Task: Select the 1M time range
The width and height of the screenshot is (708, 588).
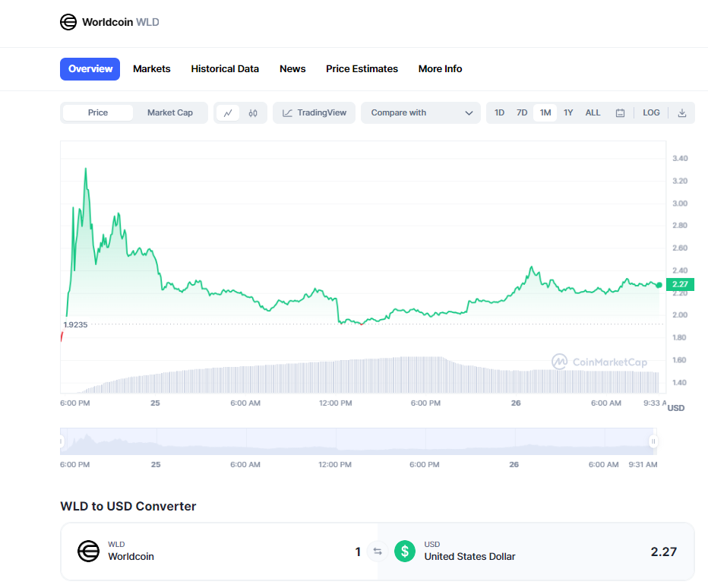Action: [545, 113]
